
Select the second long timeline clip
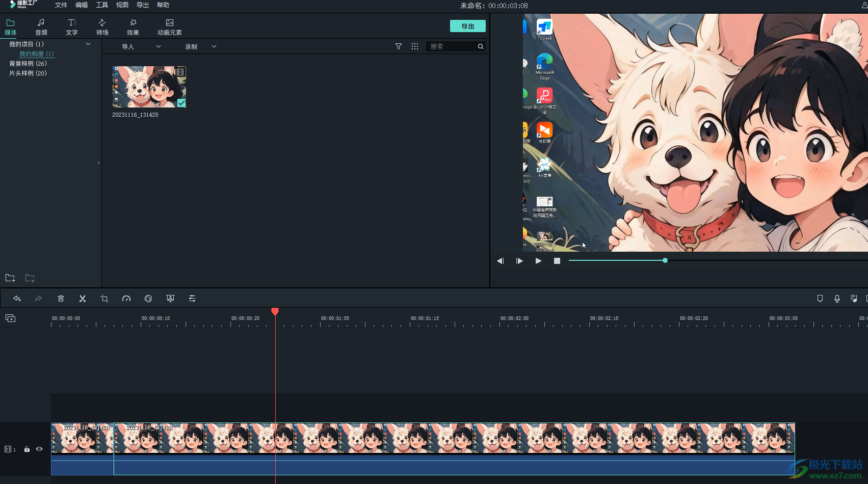coord(454,448)
